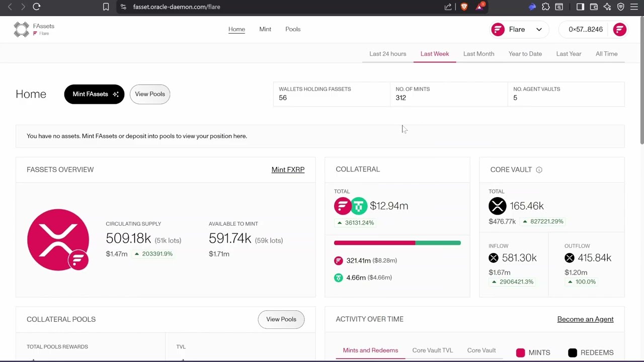The width and height of the screenshot is (644, 362).
Task: Open site settings icon in address bar
Action: (x=123, y=7)
